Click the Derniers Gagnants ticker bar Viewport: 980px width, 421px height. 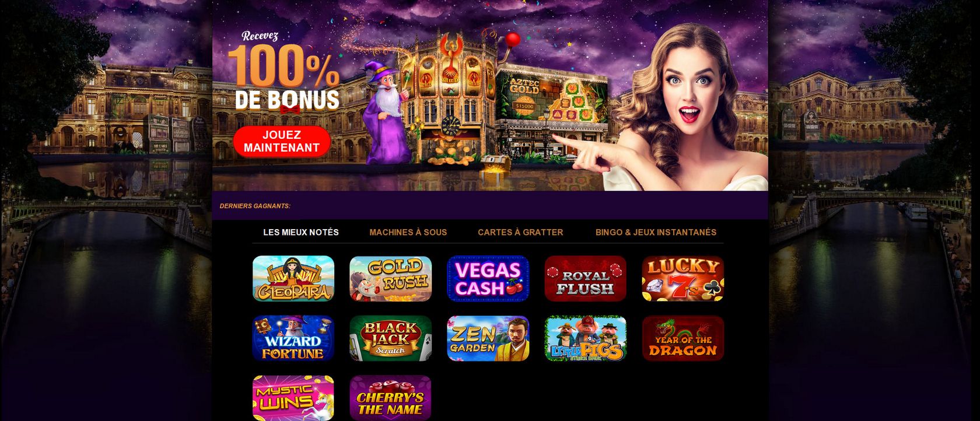(490, 206)
